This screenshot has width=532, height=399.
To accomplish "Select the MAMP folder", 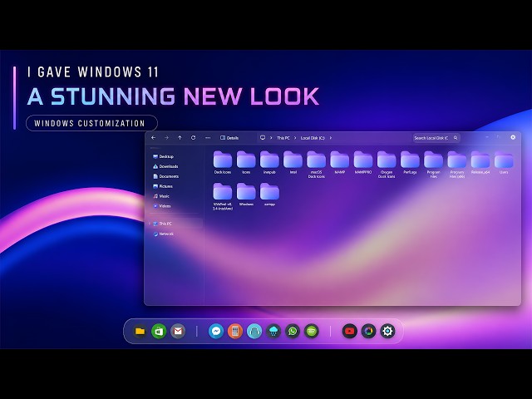I will click(340, 163).
